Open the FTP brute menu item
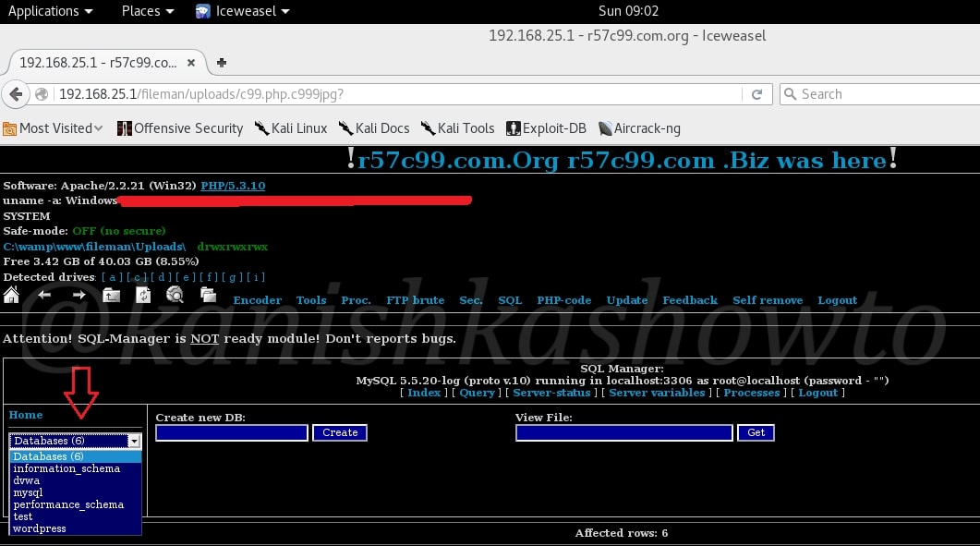This screenshot has width=980, height=546. pos(416,300)
